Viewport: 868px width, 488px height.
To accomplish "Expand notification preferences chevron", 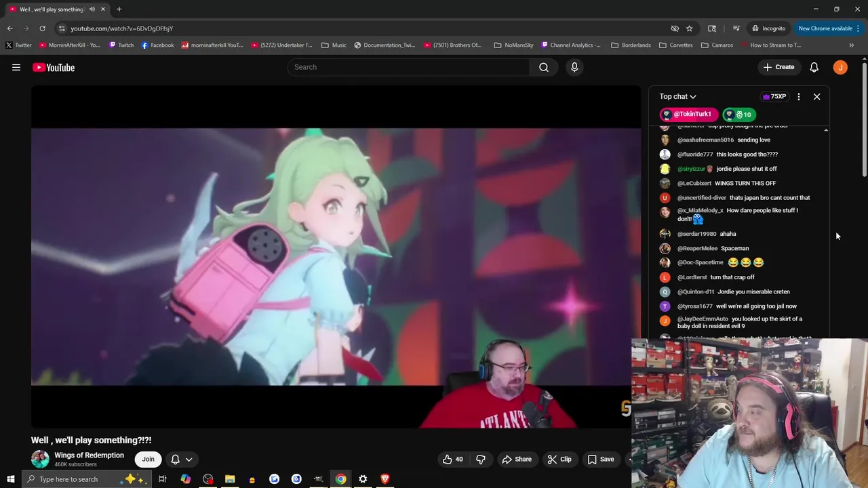I will click(189, 460).
